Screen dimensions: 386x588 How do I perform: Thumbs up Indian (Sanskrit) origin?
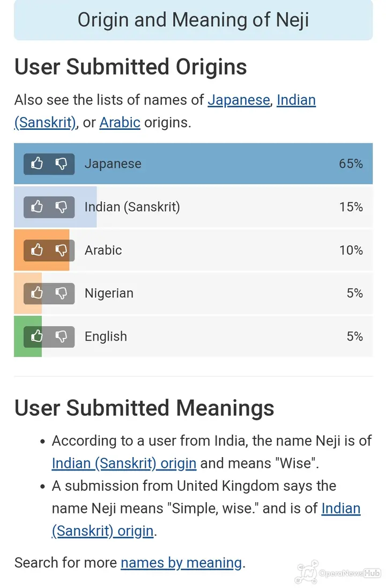pos(37,207)
